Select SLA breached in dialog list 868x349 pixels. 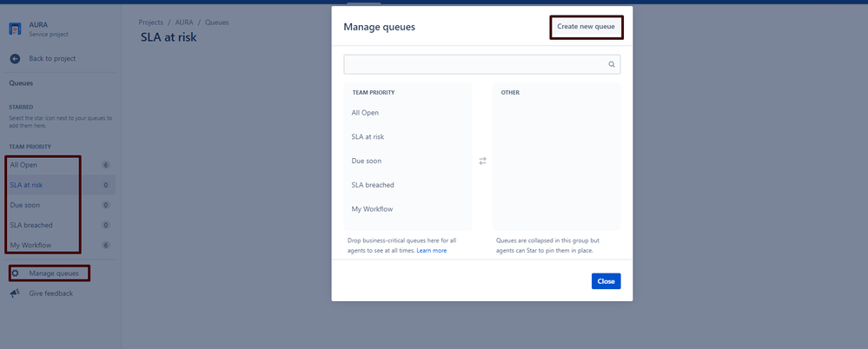(373, 185)
